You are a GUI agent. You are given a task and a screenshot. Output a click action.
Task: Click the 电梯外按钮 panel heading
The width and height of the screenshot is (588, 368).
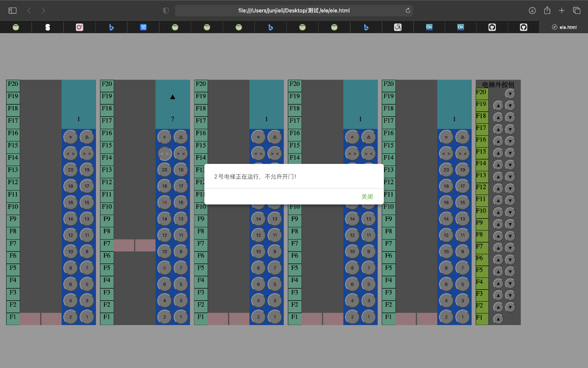[498, 85]
